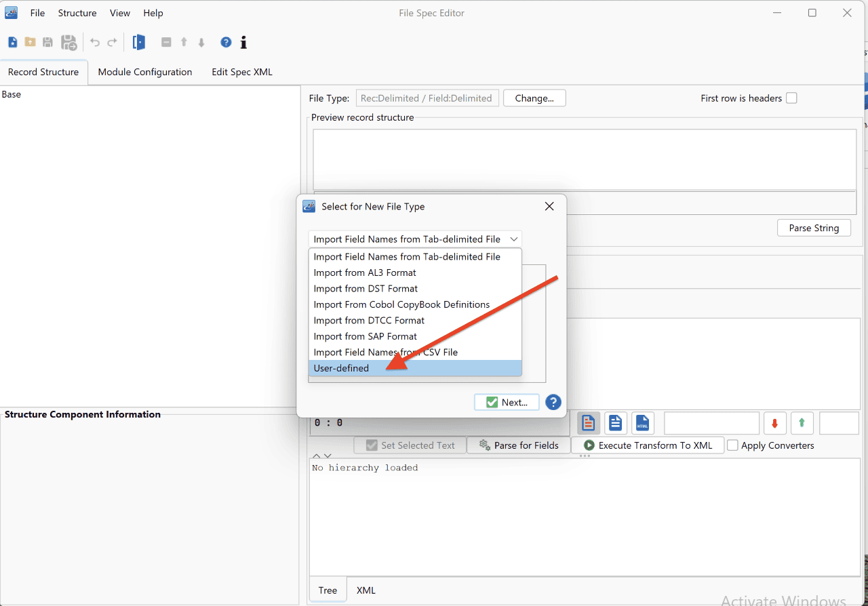Switch to the Edit Spec XML tab

(x=242, y=72)
